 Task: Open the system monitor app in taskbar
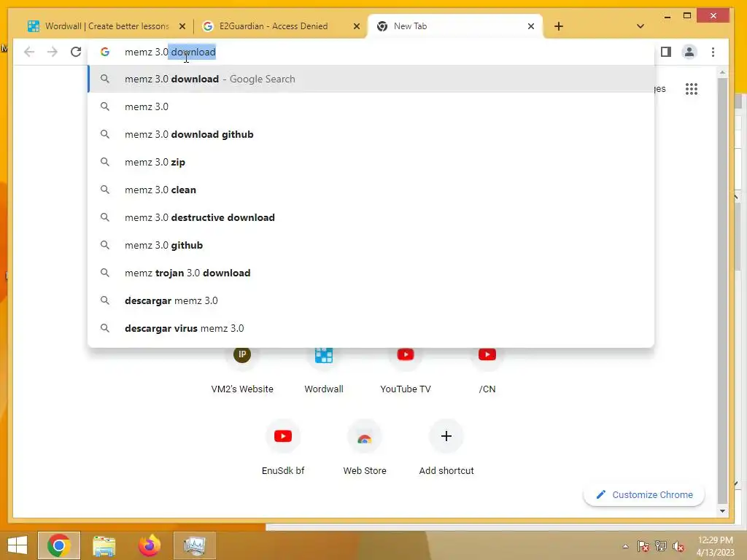[x=194, y=545]
